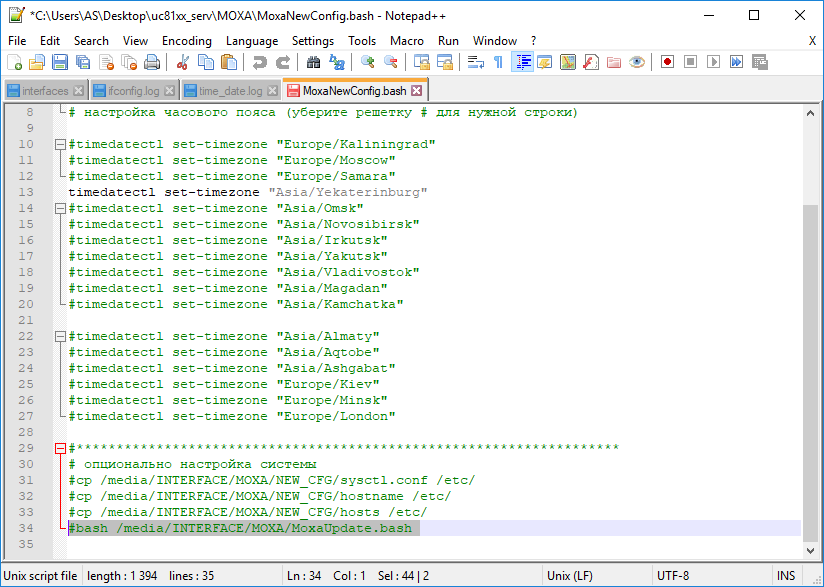
Task: Close the time_date.log tab
Action: pyautogui.click(x=273, y=91)
